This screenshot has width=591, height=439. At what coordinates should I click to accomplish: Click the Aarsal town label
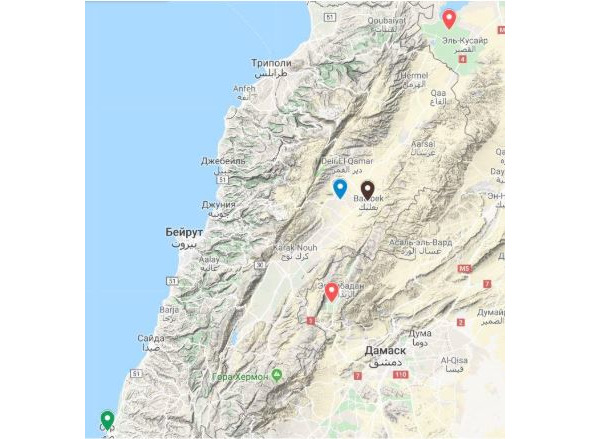[423, 144]
